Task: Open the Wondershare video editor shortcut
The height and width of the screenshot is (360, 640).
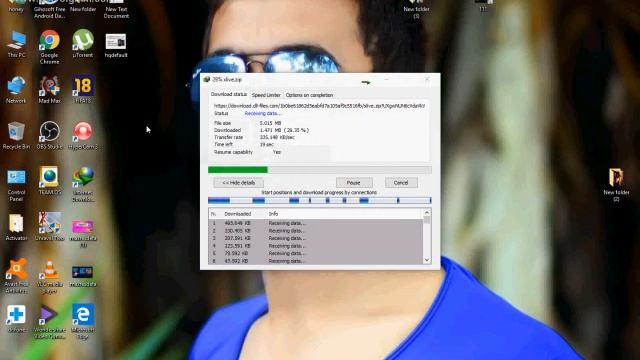Action: (x=49, y=322)
